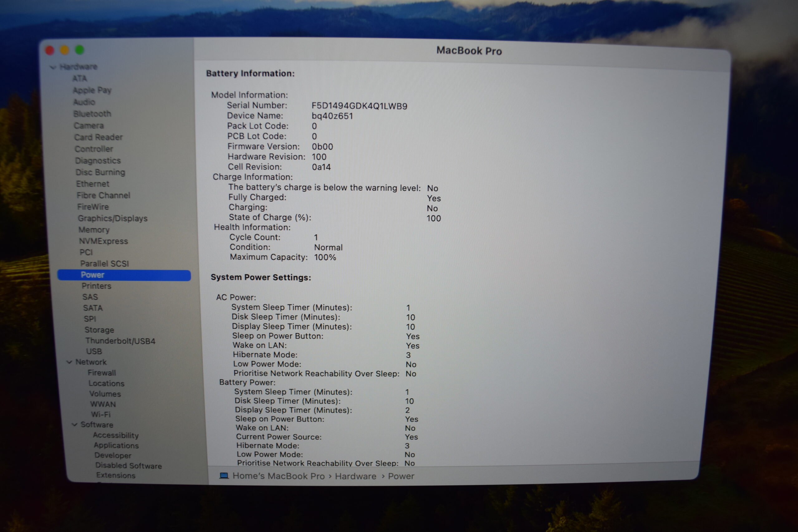
Task: Select Ethernet in the sidebar
Action: click(x=93, y=184)
